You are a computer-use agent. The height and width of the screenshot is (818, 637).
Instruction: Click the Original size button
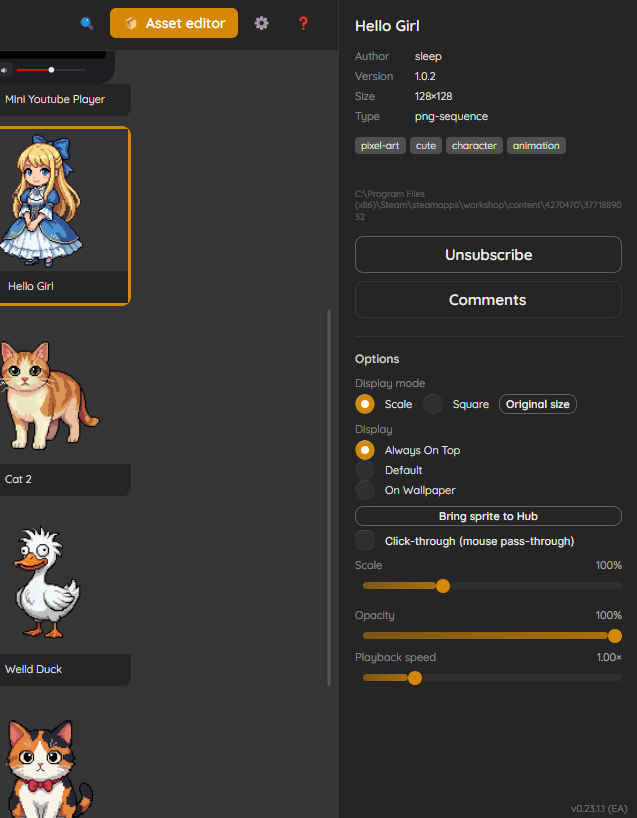click(537, 404)
